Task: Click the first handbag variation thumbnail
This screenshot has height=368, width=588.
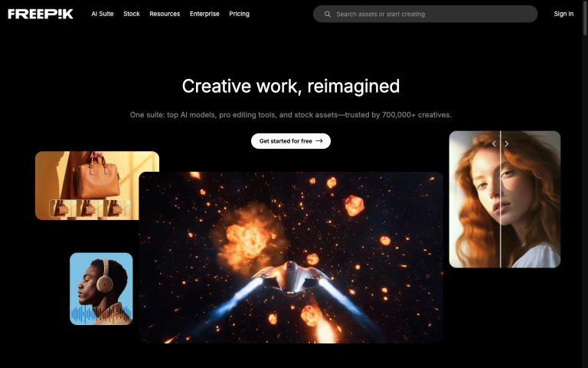Action: pos(63,209)
